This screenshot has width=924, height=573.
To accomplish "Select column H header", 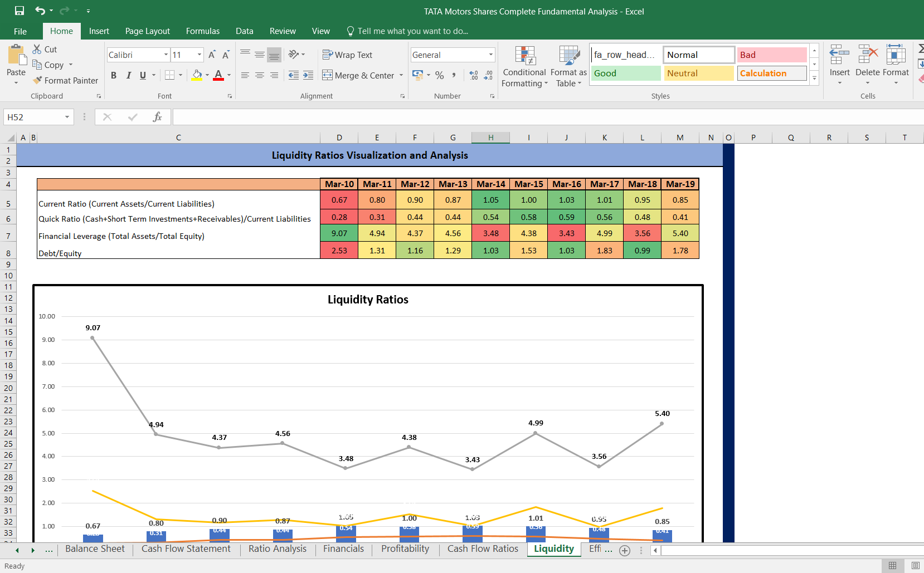I will (x=490, y=138).
